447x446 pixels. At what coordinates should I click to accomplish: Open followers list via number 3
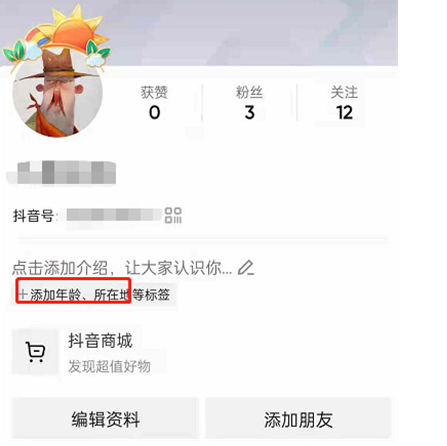pyautogui.click(x=249, y=113)
